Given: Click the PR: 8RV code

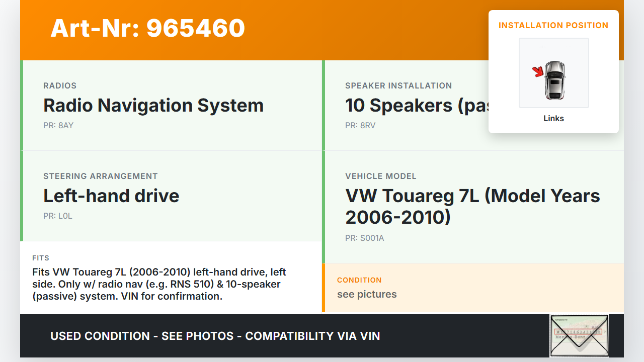Looking at the screenshot, I should click(x=360, y=126).
